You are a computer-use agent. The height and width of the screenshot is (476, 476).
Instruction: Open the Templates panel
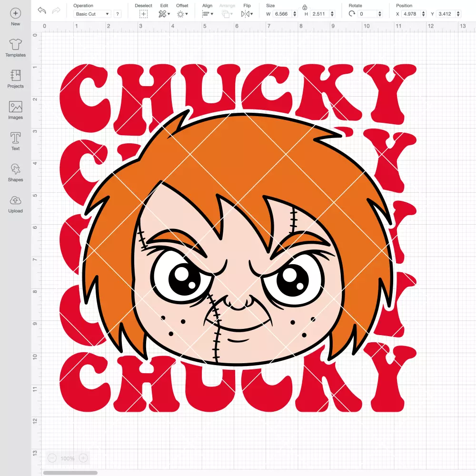16,48
